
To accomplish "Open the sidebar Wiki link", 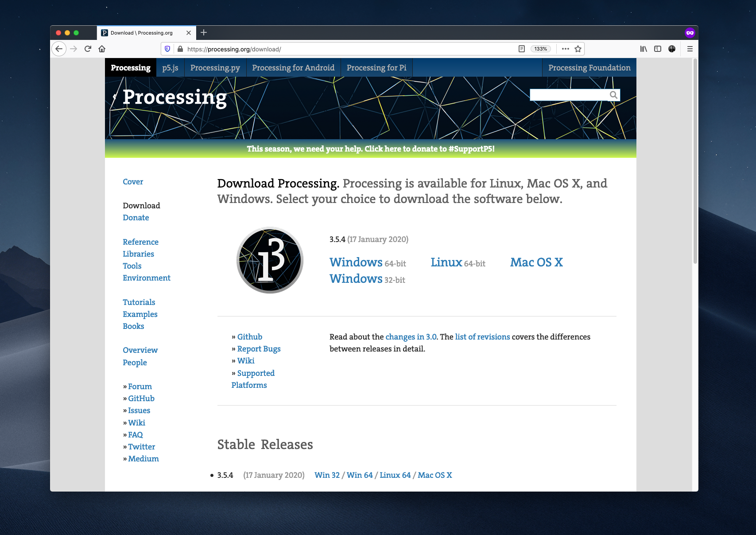I will [x=137, y=423].
